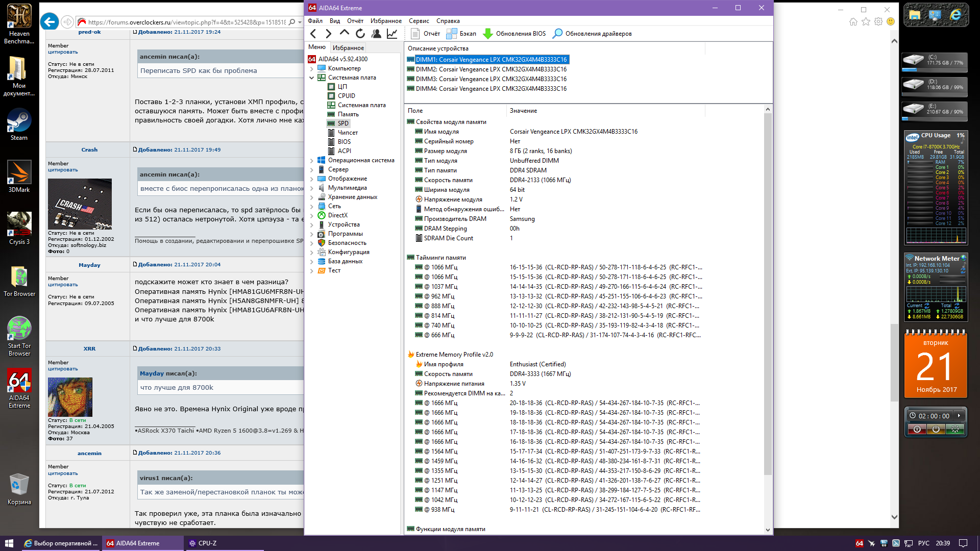This screenshot has height=551, width=980.
Task: Click the graph chart toolbar icon
Action: coord(392,34)
